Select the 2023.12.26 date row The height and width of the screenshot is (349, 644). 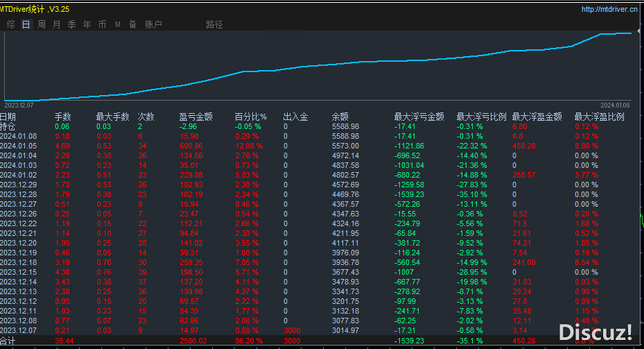(19, 214)
